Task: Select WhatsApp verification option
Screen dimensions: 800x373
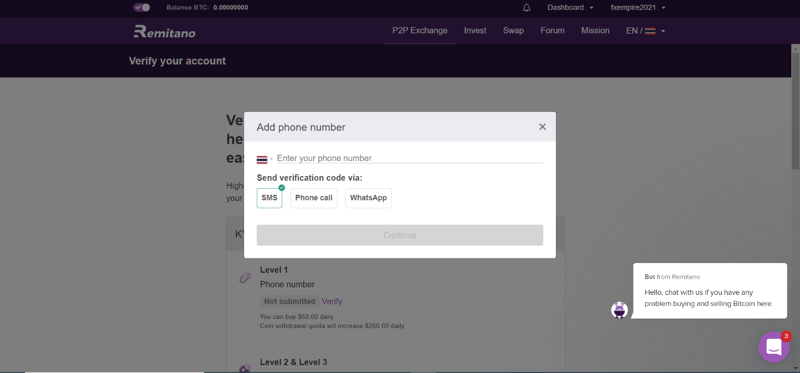Action: pos(368,198)
